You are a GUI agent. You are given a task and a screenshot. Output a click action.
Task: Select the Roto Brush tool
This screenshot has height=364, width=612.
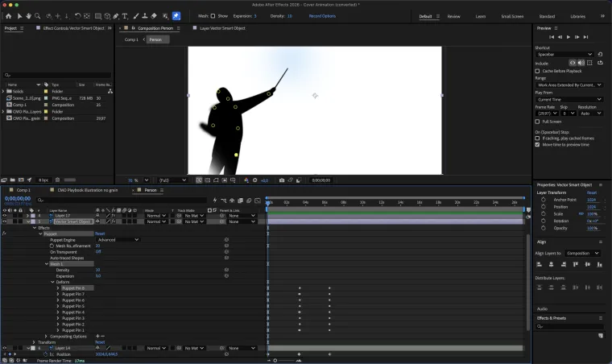[166, 16]
